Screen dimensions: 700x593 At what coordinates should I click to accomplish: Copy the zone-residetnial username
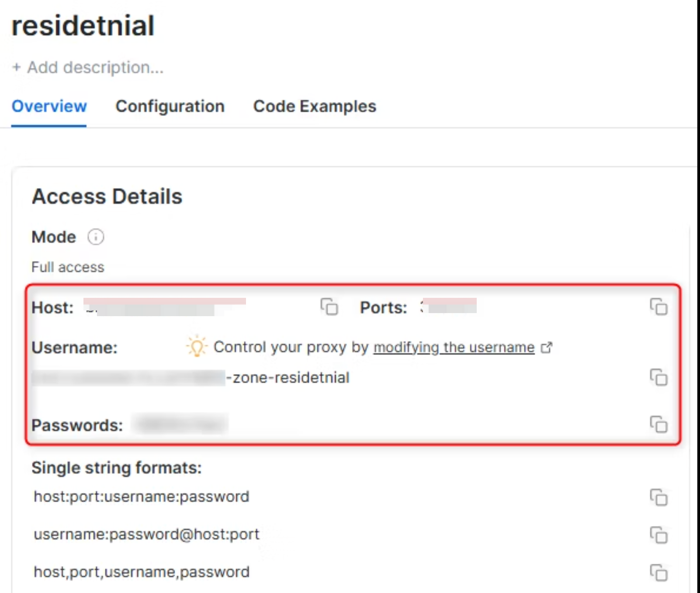658,377
